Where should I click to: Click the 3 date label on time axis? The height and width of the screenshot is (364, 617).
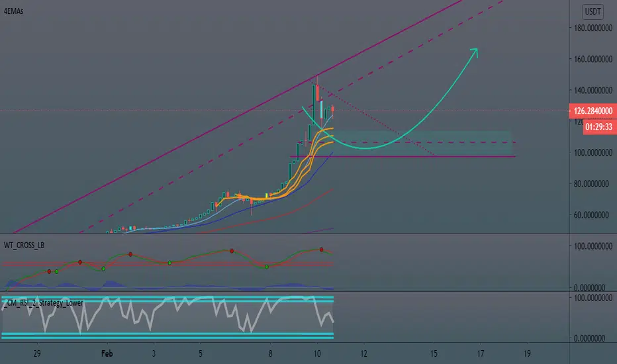click(154, 353)
